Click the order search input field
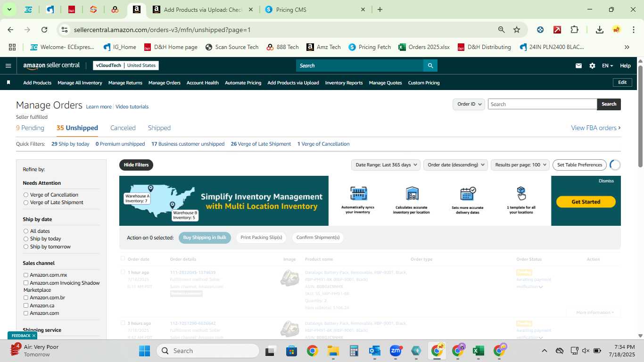Screen dimensions: 644x362 tap(542, 104)
